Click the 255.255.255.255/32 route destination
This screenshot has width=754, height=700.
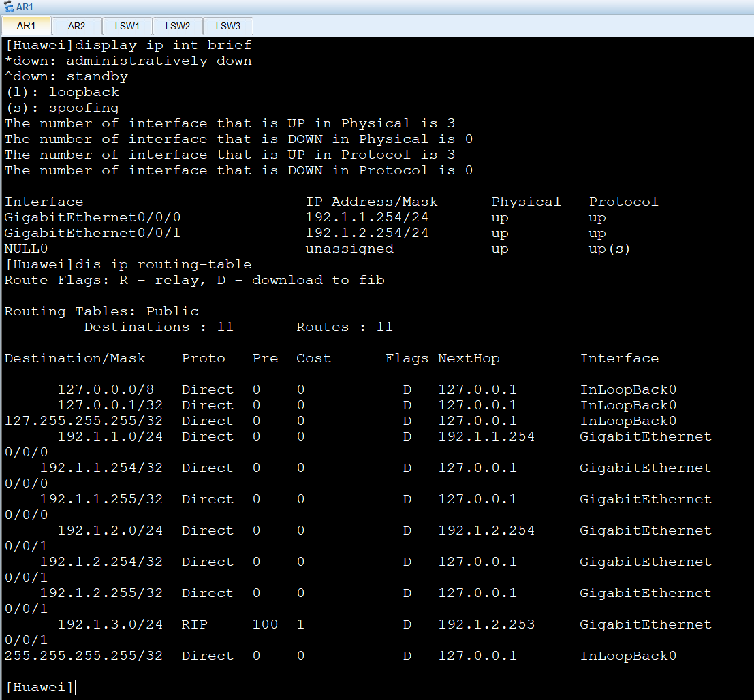[x=84, y=656]
